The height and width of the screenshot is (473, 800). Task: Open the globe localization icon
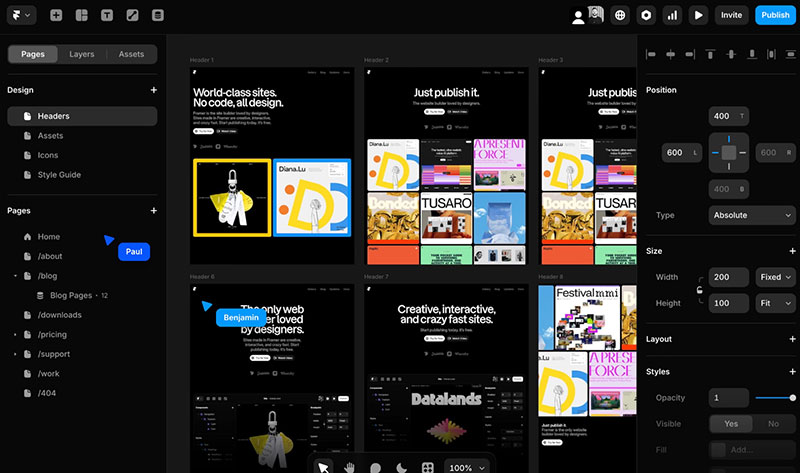pyautogui.click(x=620, y=15)
